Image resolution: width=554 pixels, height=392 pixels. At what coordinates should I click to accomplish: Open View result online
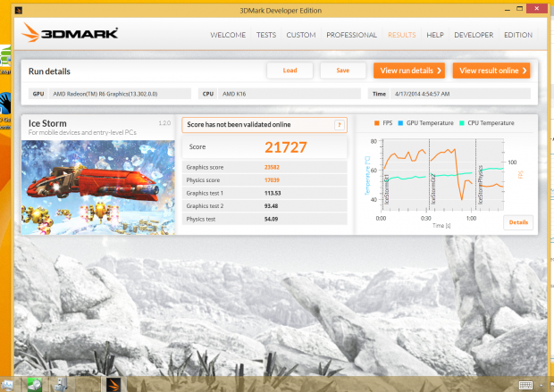pos(491,71)
